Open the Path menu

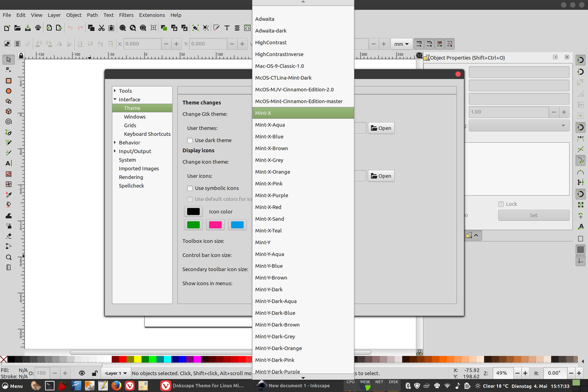(92, 15)
